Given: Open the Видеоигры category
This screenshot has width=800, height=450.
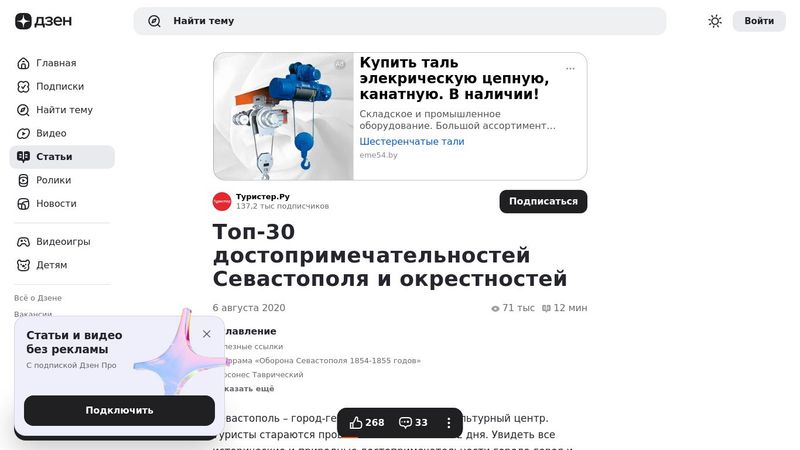Looking at the screenshot, I should pos(62,241).
